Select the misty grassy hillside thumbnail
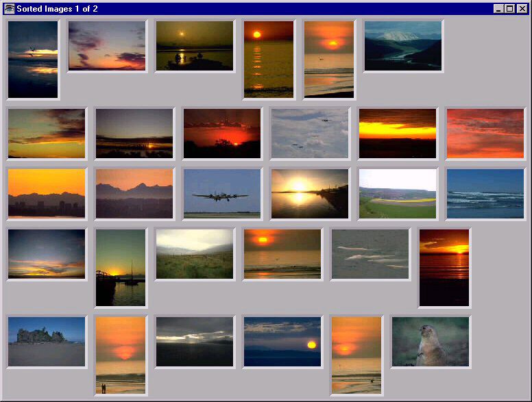532x402 pixels. (x=195, y=254)
